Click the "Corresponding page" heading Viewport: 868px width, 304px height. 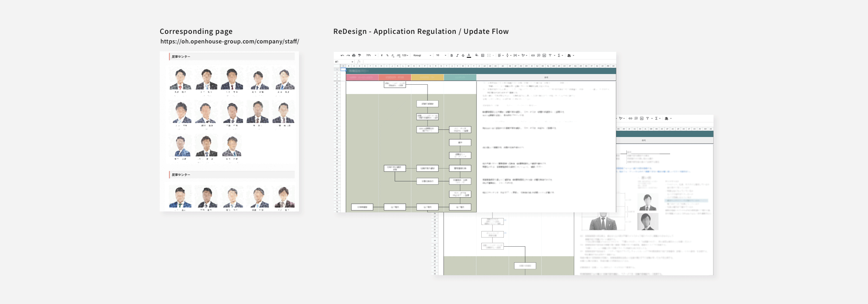click(x=196, y=31)
